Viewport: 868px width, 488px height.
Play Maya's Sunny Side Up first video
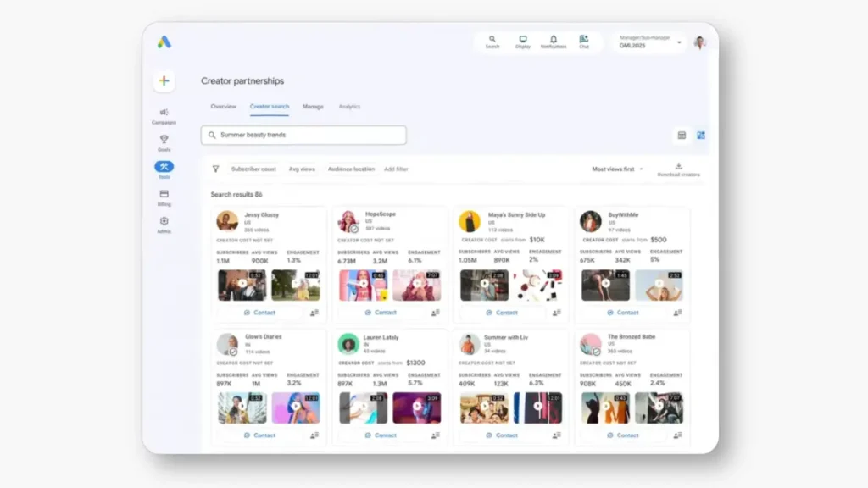[484, 285]
